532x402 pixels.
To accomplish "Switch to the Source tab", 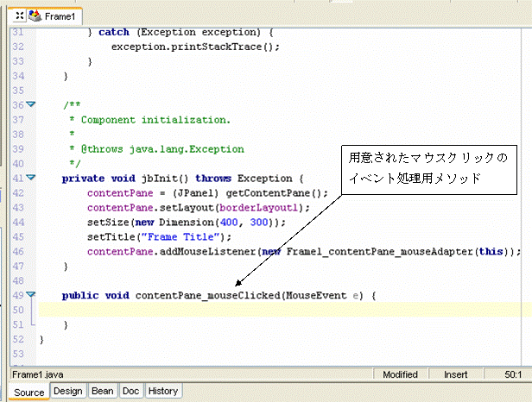I will (28, 392).
